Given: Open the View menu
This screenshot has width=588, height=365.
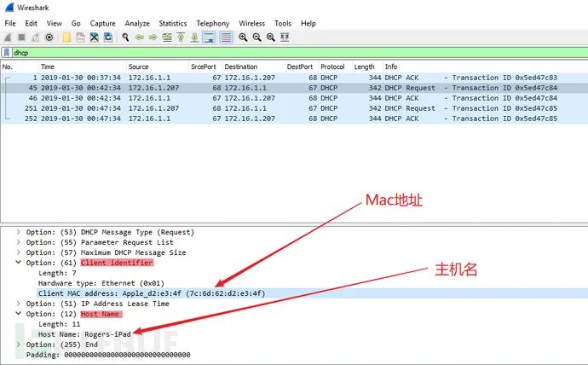Looking at the screenshot, I should (x=55, y=23).
